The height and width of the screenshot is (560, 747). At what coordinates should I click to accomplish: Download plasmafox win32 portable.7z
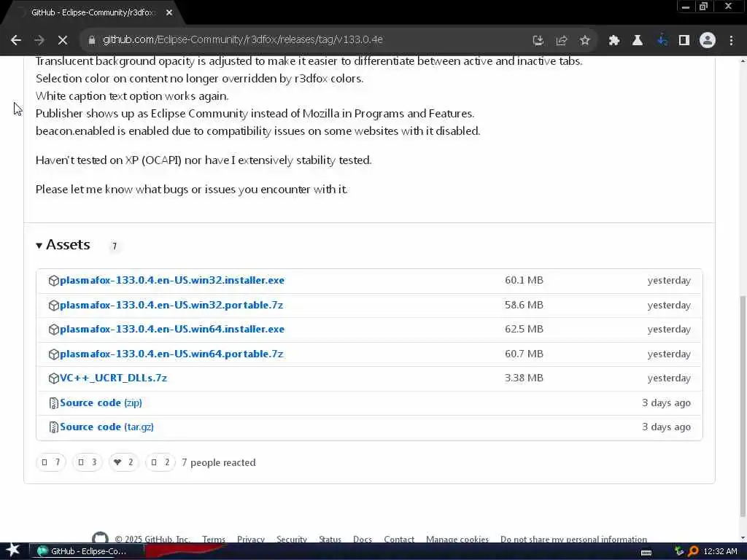click(171, 306)
